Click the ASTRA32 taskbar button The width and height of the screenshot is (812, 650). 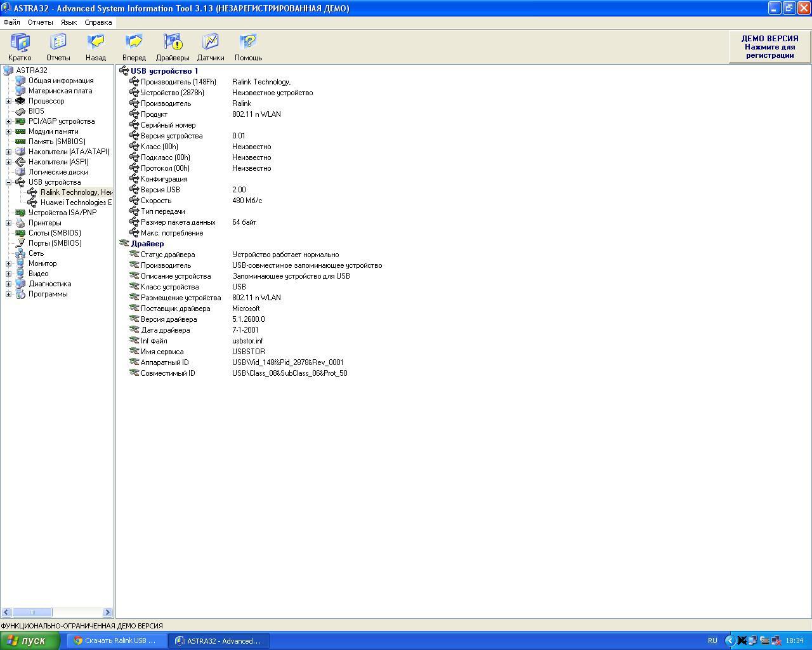(x=219, y=640)
